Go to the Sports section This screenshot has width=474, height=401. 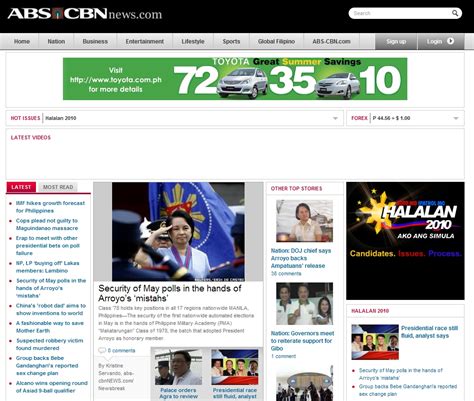231,42
